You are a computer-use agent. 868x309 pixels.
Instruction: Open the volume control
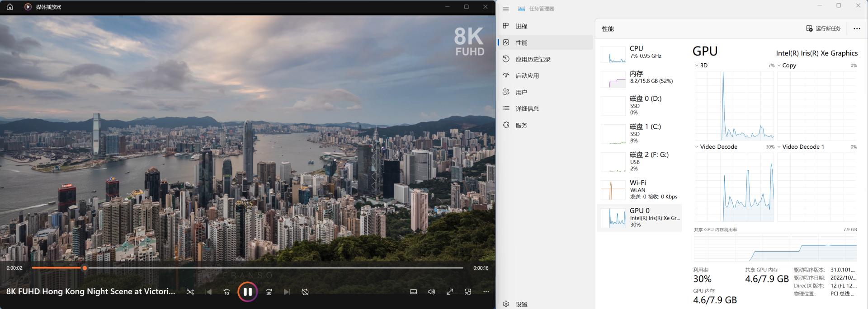point(432,292)
